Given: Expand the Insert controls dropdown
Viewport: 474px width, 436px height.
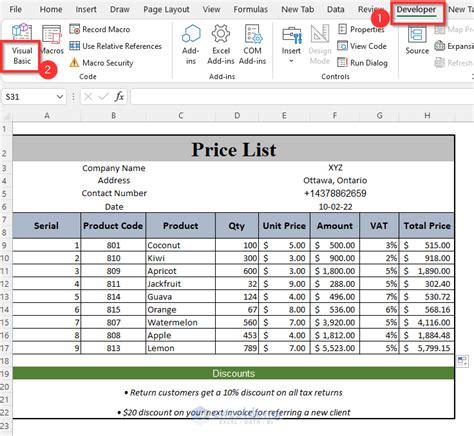Looking at the screenshot, I should tap(291, 61).
